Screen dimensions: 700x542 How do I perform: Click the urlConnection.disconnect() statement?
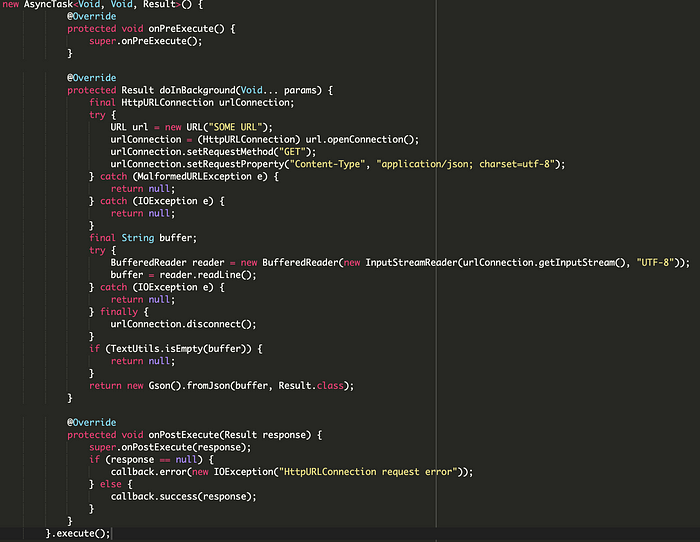pyautogui.click(x=183, y=324)
